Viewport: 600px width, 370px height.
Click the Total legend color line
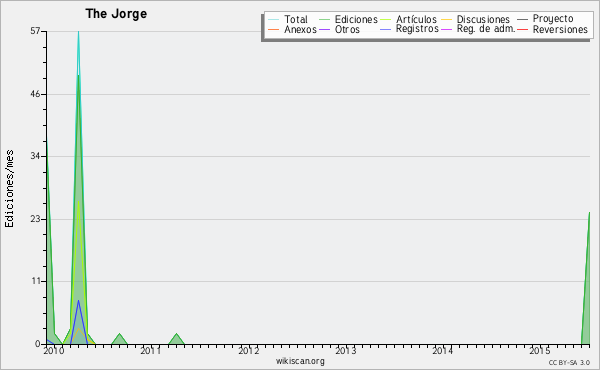pyautogui.click(x=274, y=20)
